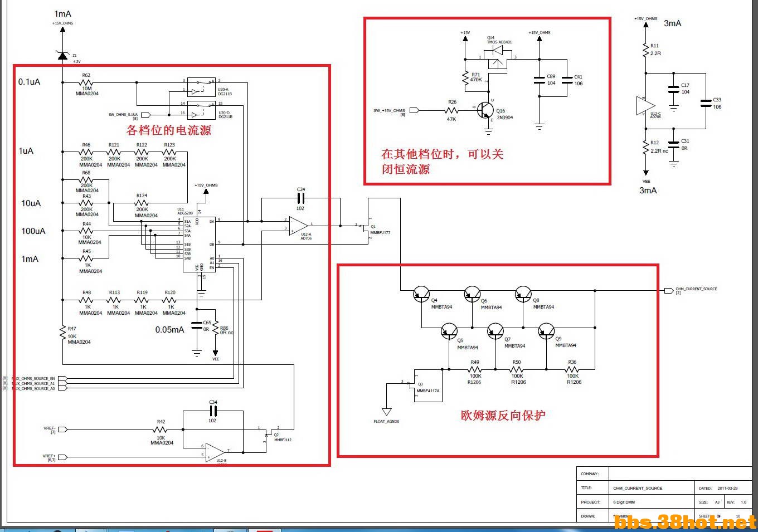Click the Q9 MMBTA94 transistor
Viewport: 758px width, 532px height.
click(547, 332)
